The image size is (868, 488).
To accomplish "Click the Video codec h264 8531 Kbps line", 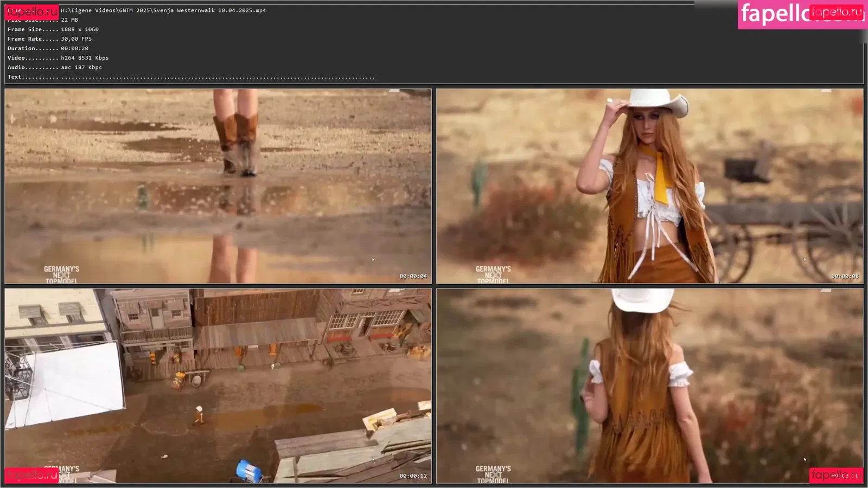I will (x=85, y=58).
